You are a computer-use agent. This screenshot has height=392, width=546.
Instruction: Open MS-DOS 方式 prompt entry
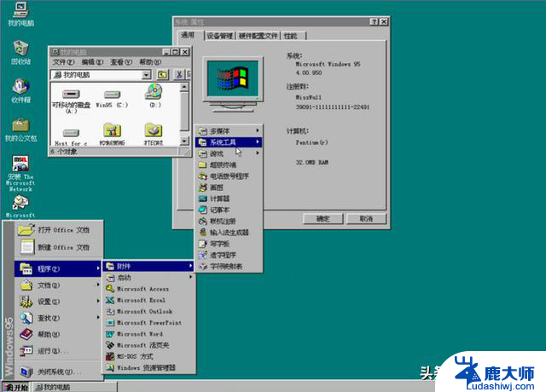coord(148,356)
